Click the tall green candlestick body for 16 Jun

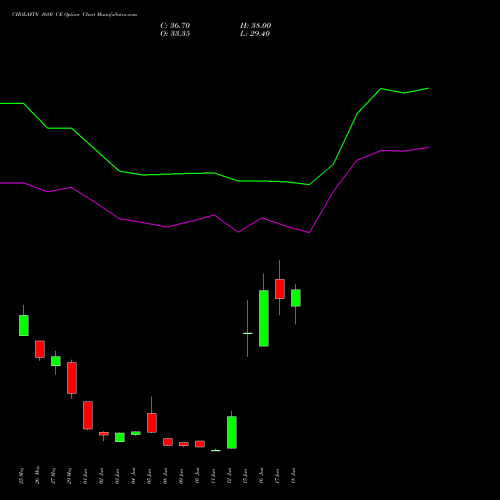point(264,318)
